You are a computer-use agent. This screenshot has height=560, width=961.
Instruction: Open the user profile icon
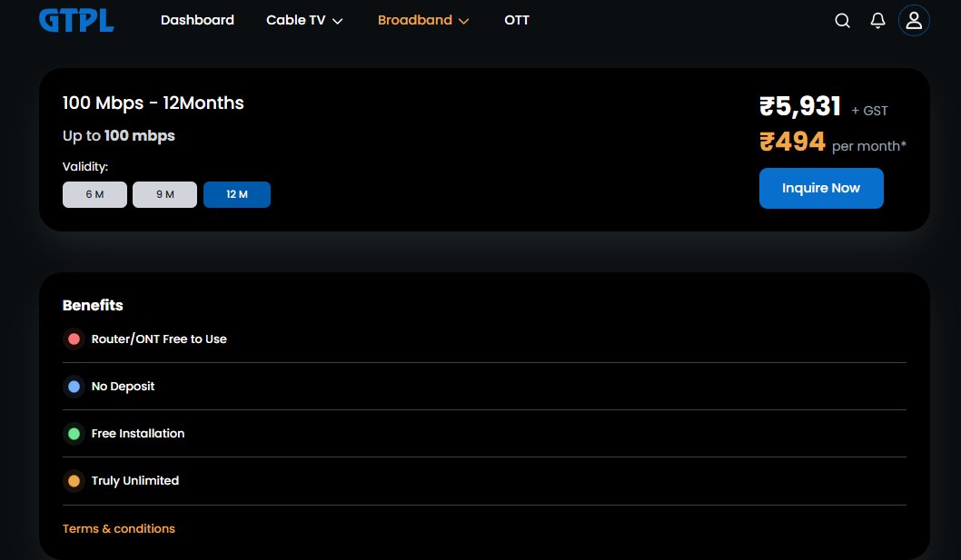coord(914,20)
